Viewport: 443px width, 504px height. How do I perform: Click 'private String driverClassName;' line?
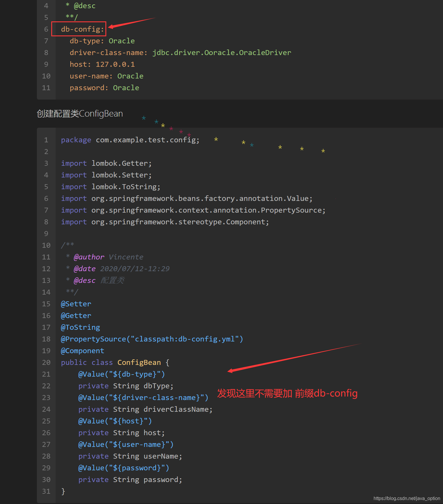(146, 409)
